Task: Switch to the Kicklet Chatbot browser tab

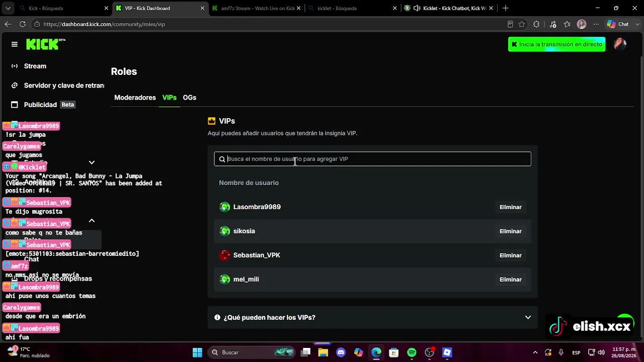Action: click(x=448, y=8)
